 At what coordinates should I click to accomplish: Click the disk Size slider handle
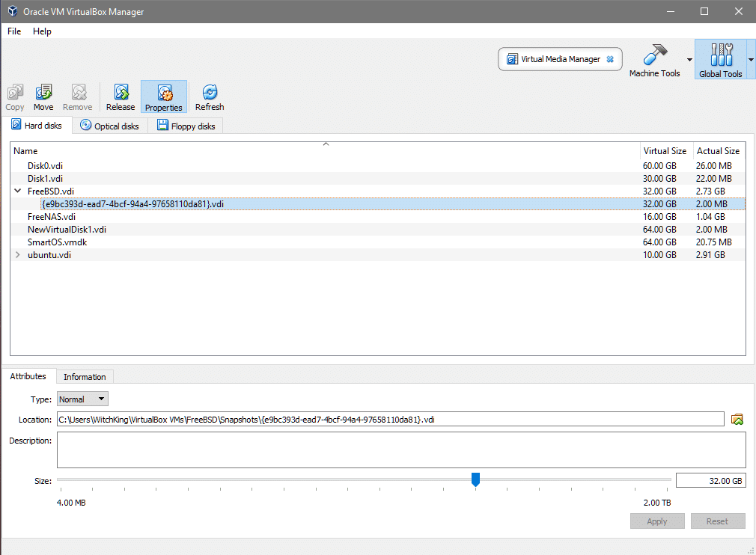[475, 479]
